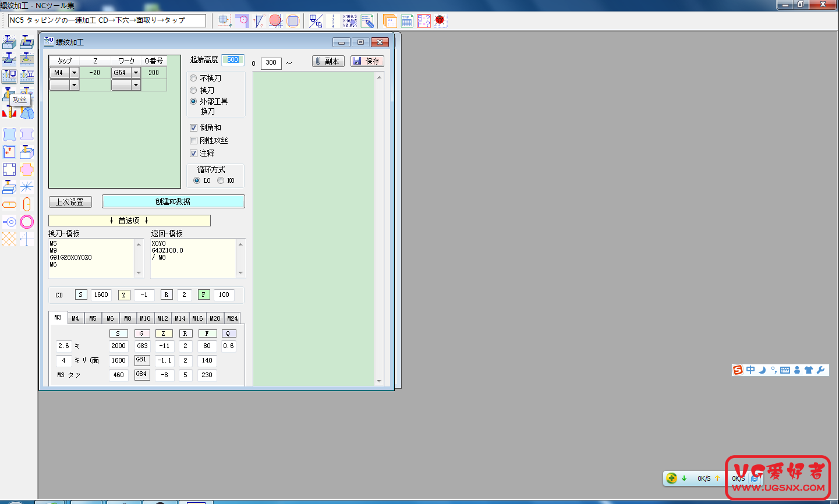Select the blue rounded square toolbar icon
The height and width of the screenshot is (504, 839).
pos(293,21)
